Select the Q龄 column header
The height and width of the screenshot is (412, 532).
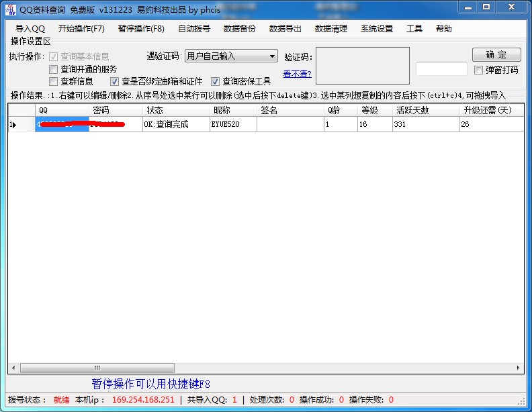point(341,110)
